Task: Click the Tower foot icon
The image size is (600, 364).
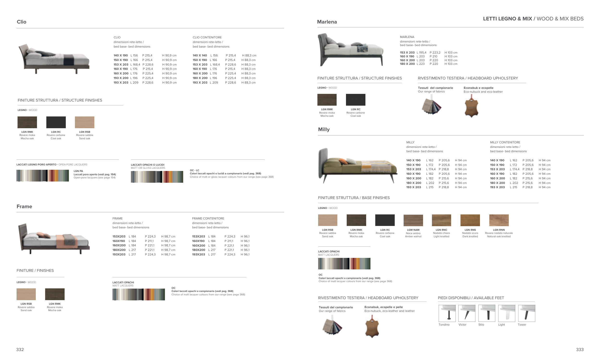Action: [x=527, y=313]
